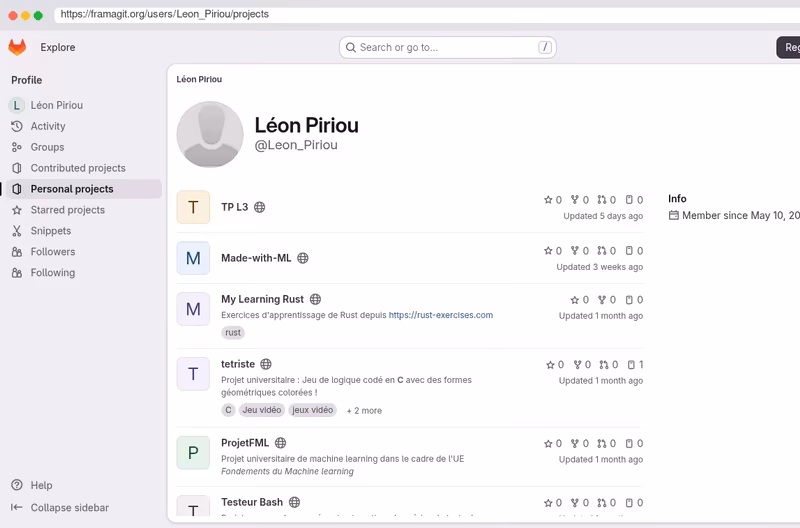Click the forks count for My Learning Rust

[607, 300]
